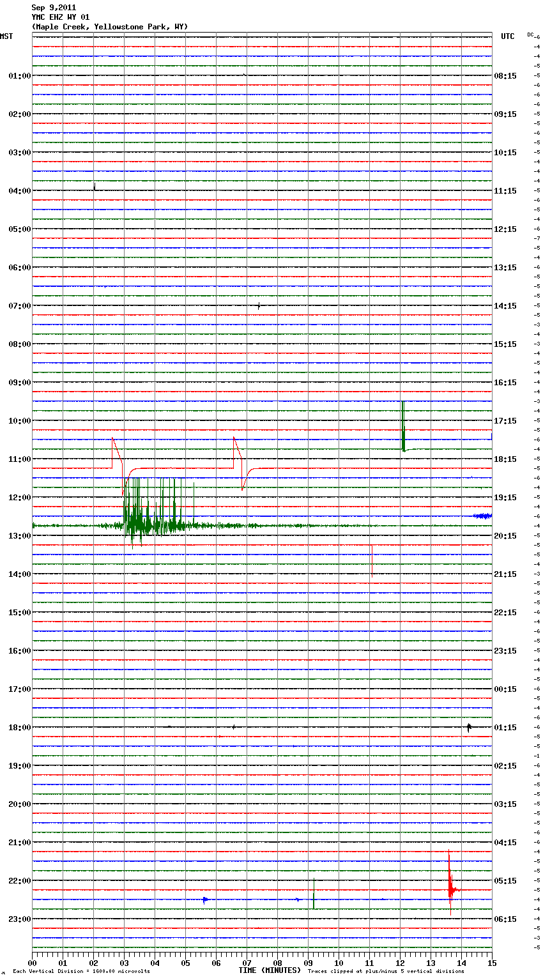Click the 06:15 UTC time label
This screenshot has width=543, height=980.
[x=505, y=919]
